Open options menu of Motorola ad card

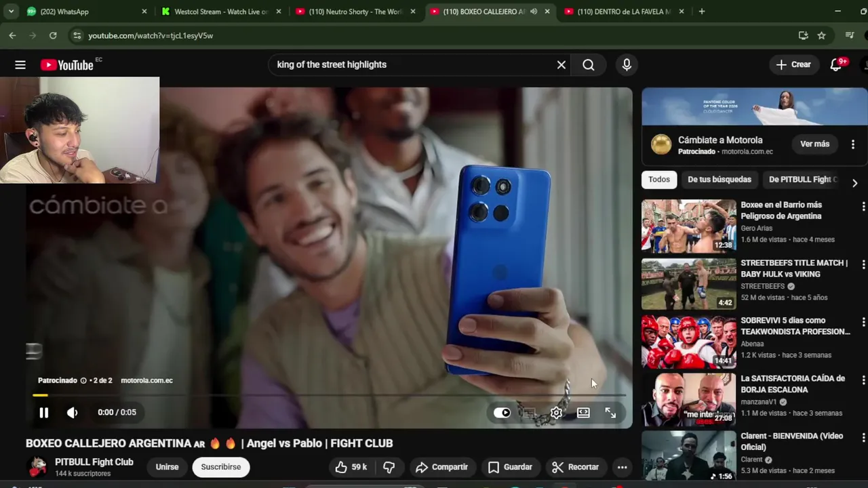click(853, 144)
